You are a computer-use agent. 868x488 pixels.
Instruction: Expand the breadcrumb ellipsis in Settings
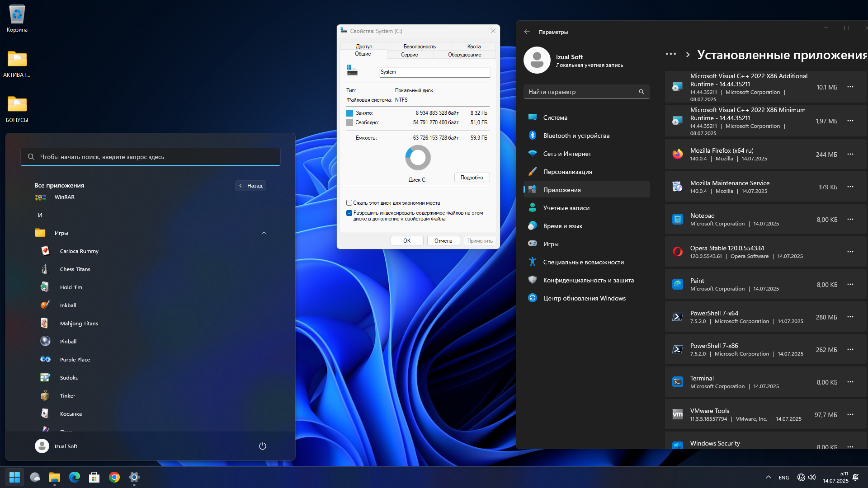[x=671, y=54]
